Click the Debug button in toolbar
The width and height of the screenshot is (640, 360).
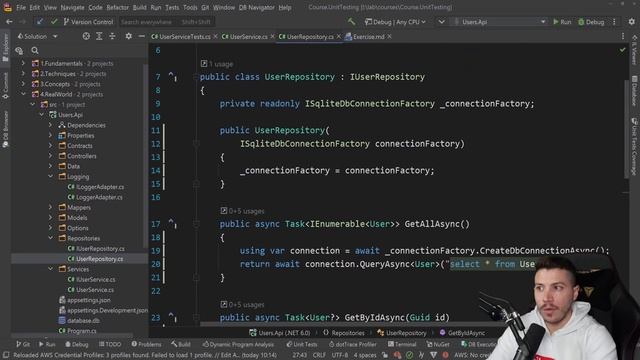click(x=591, y=22)
